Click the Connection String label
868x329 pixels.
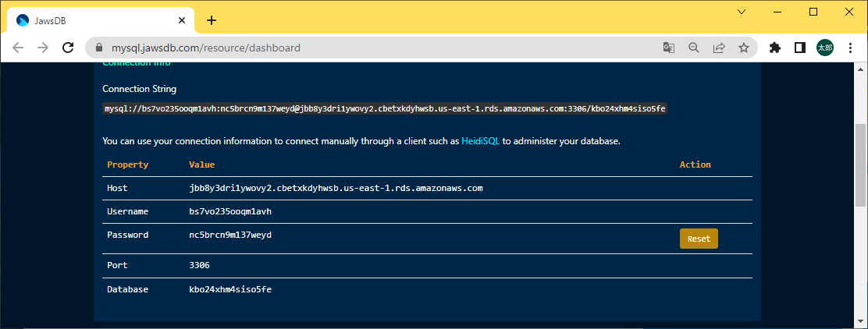click(x=140, y=88)
